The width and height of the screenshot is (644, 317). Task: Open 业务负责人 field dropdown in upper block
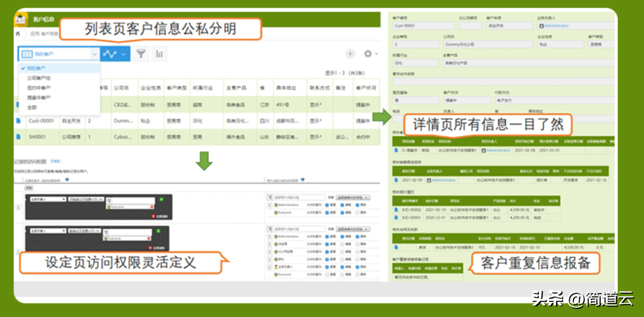[x=48, y=199]
